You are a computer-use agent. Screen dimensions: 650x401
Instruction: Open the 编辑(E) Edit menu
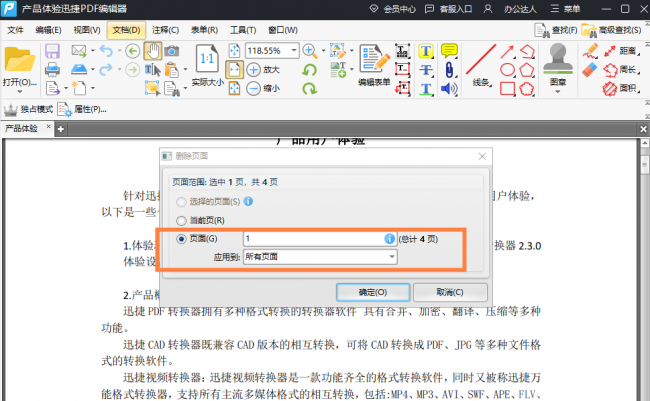pyautogui.click(x=49, y=30)
